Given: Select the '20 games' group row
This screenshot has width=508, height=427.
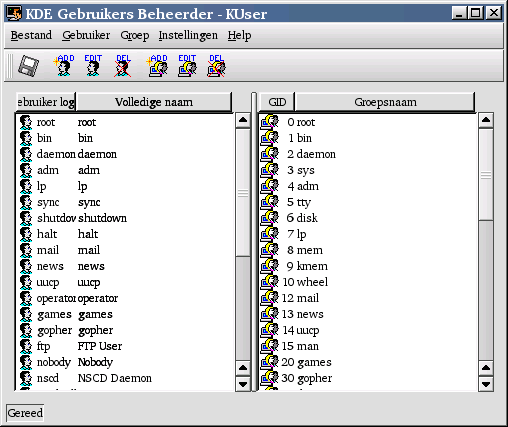Looking at the screenshot, I should coord(368,362).
